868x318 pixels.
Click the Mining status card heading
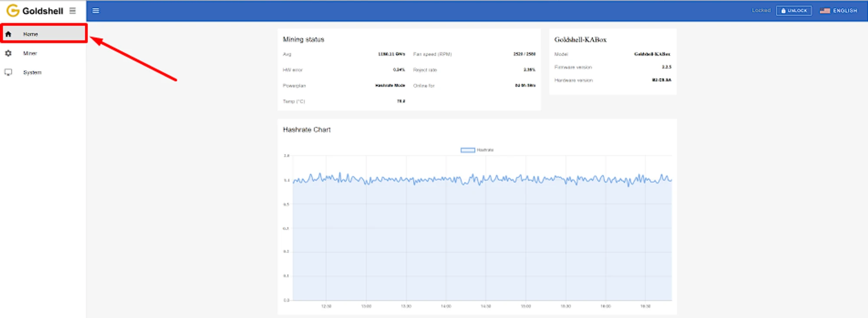303,39
